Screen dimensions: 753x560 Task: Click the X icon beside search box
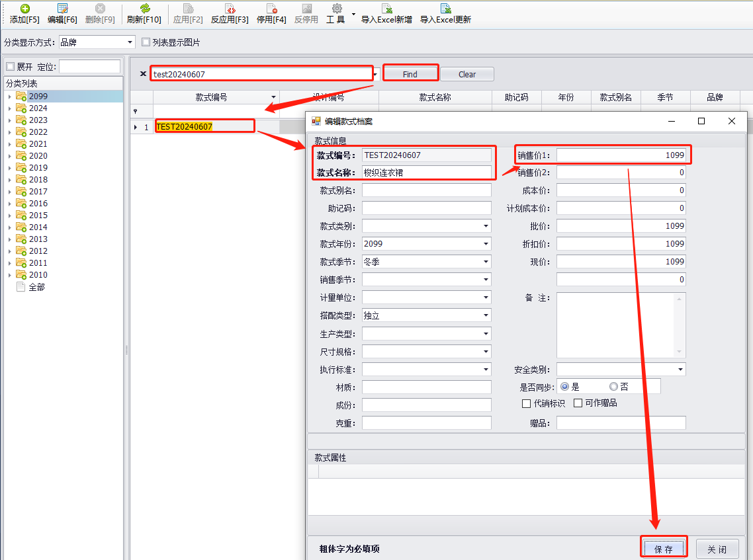[143, 74]
